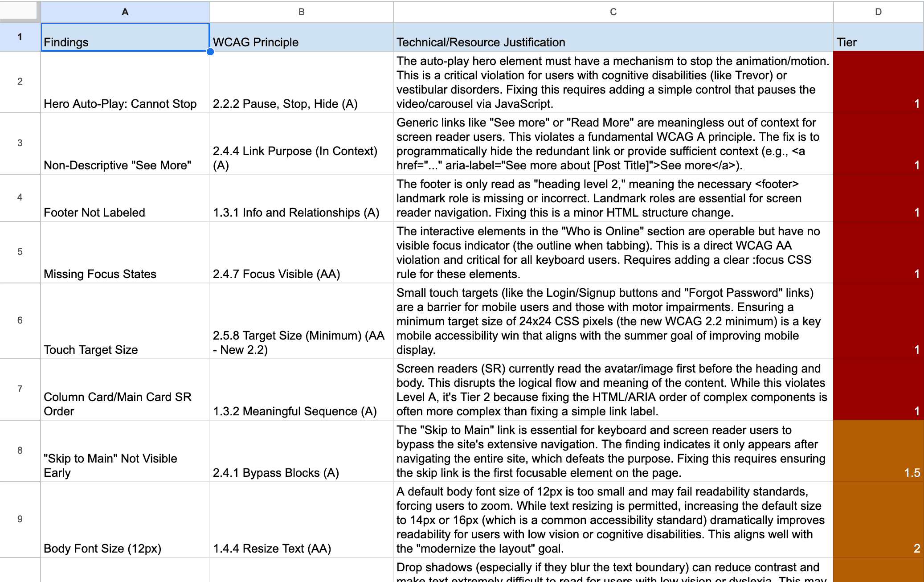Click the select-all corner box

click(20, 11)
